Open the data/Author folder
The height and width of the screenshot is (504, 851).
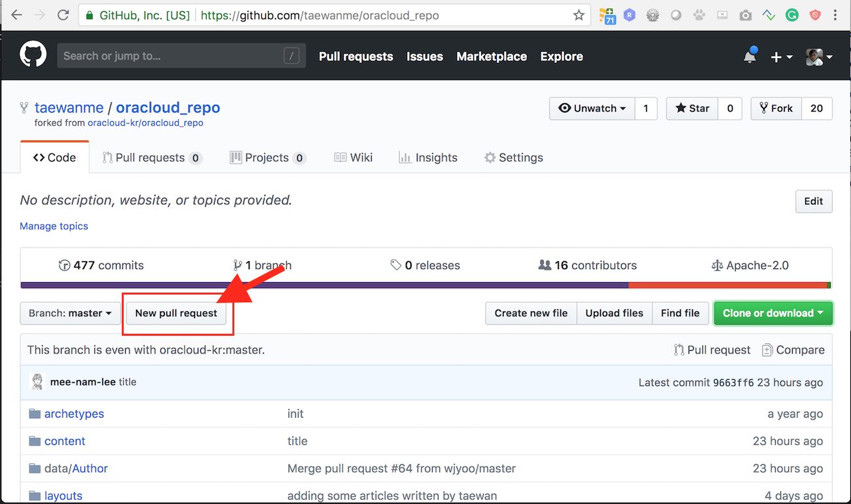76,469
